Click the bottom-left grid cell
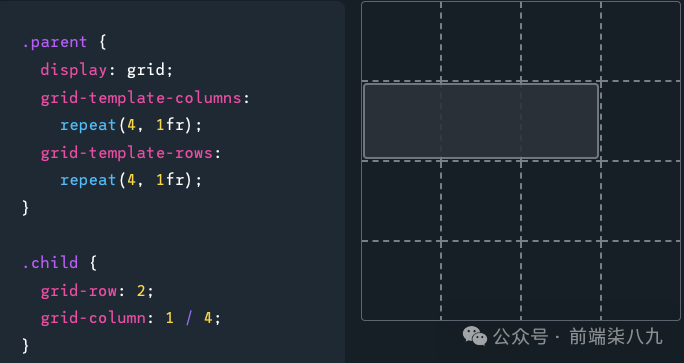 [401, 281]
